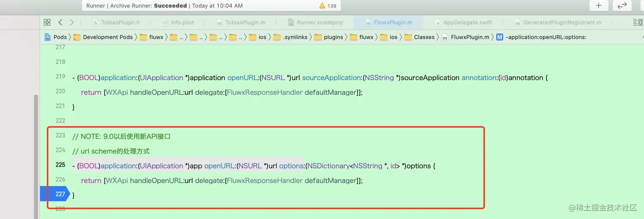The width and height of the screenshot is (644, 219).
Task: Click FluwxResponseHandler on line 220
Action: pos(264,92)
